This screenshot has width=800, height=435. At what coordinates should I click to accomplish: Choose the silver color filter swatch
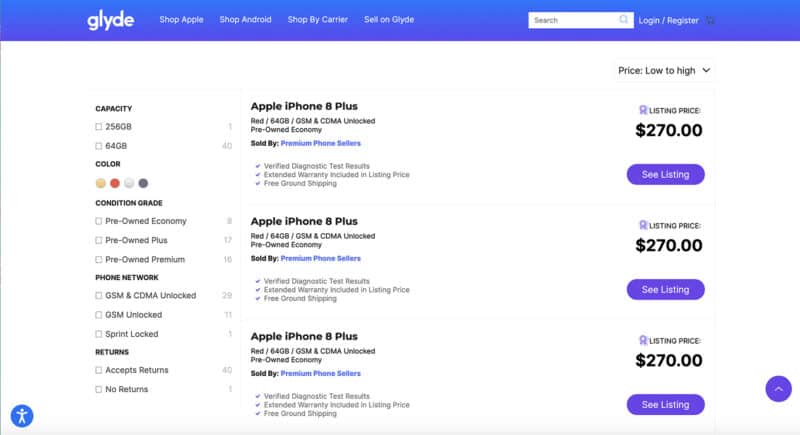point(129,183)
